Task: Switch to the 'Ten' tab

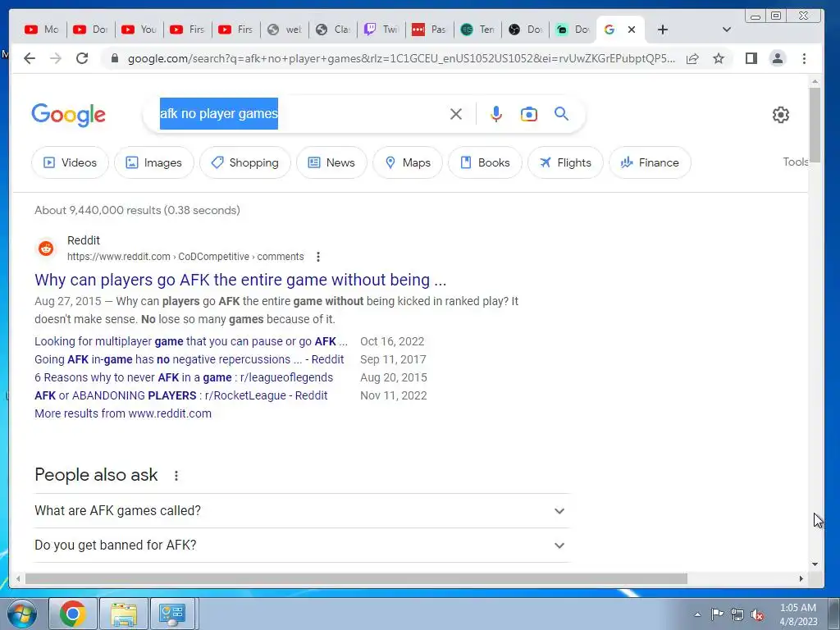Action: tap(478, 30)
